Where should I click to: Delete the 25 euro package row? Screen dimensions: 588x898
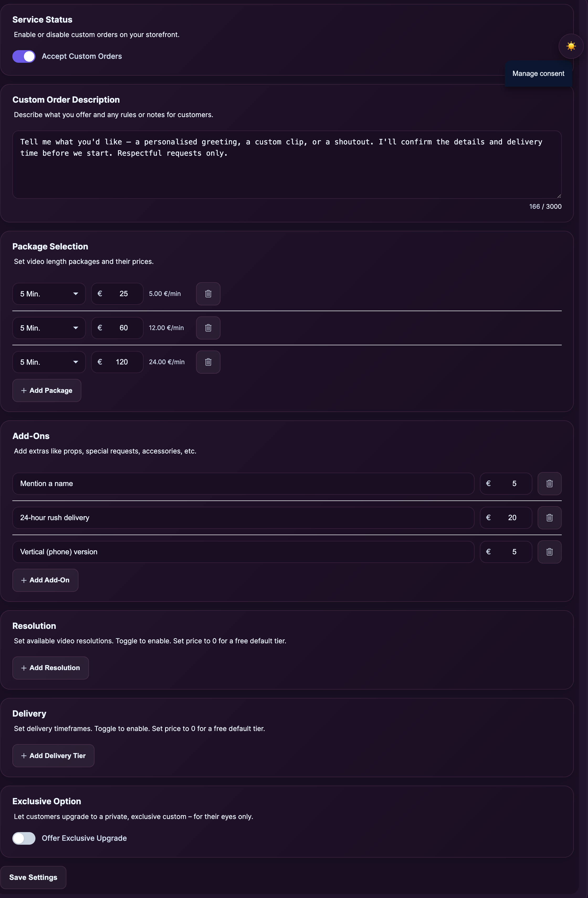208,294
